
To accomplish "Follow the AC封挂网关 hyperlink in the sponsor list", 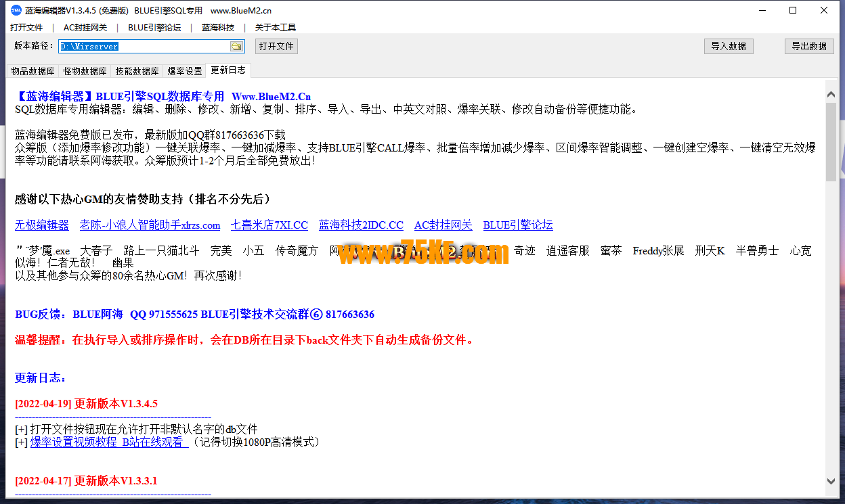I will (443, 225).
